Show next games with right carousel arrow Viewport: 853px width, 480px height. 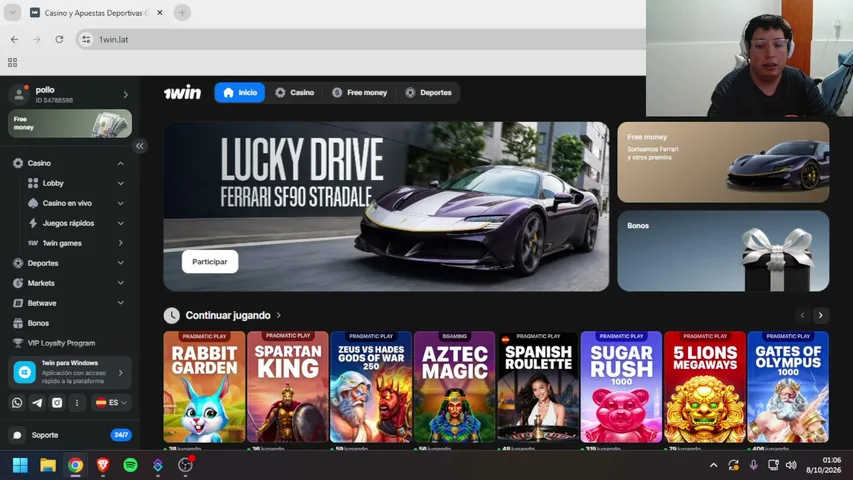(820, 315)
